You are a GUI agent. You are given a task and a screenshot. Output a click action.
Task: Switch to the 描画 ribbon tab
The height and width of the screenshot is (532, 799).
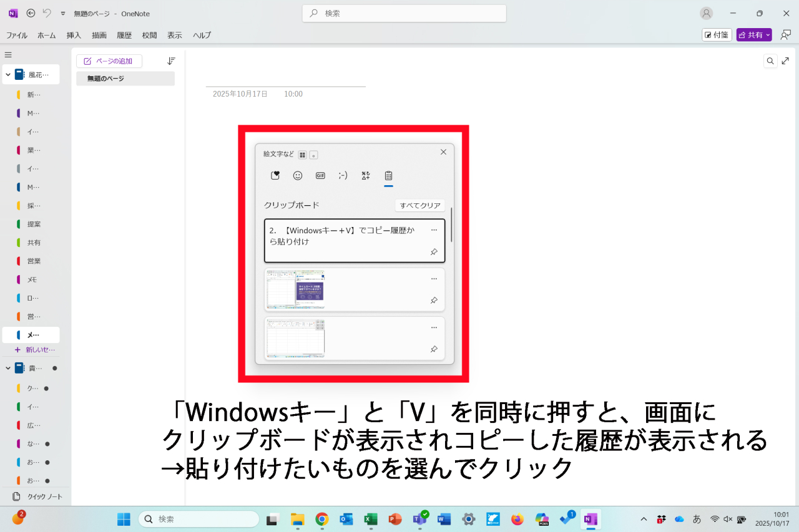coord(99,36)
